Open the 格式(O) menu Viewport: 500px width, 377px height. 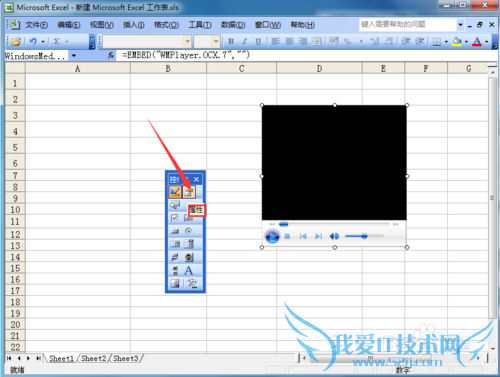click(166, 25)
